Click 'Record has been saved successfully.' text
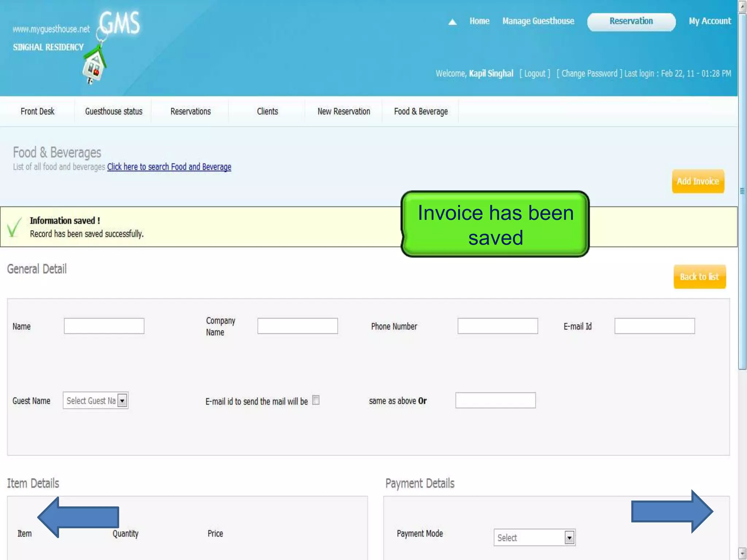This screenshot has height=560, width=747. click(x=87, y=234)
